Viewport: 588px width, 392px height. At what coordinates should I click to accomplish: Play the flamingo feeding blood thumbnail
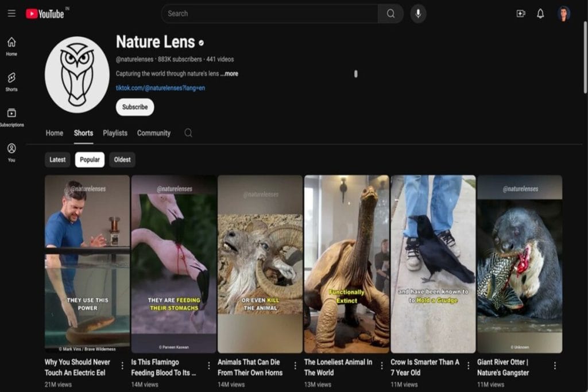[173, 264]
